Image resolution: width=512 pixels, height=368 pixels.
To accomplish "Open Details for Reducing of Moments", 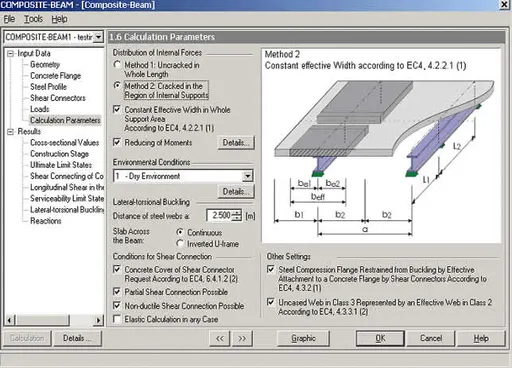I will tap(236, 143).
